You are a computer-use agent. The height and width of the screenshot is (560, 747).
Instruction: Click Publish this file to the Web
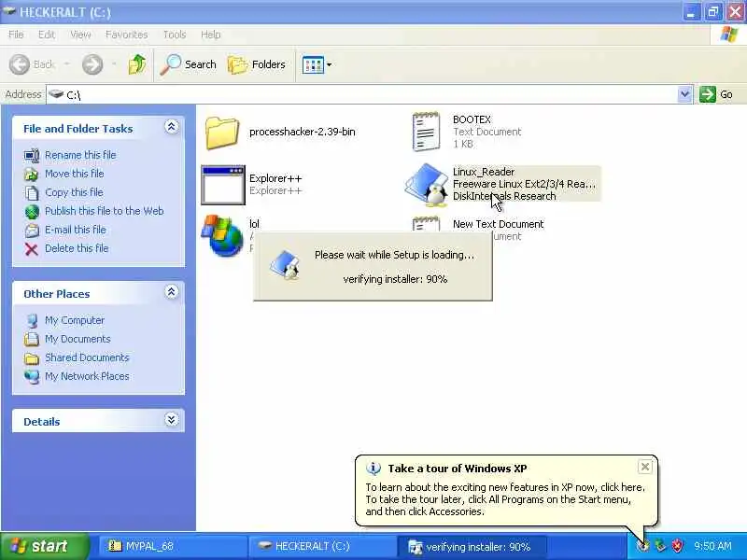(105, 211)
